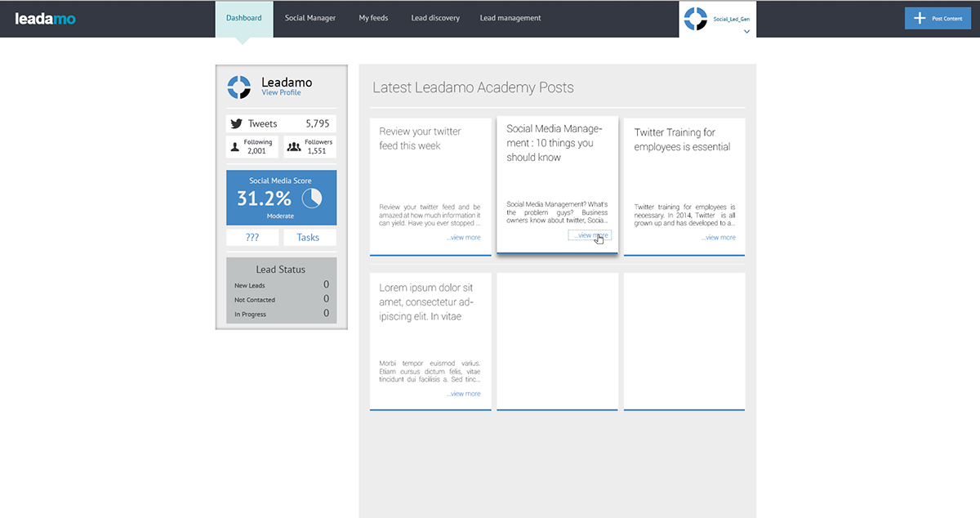Click the Twitter bird icon beside Tweets

[236, 123]
